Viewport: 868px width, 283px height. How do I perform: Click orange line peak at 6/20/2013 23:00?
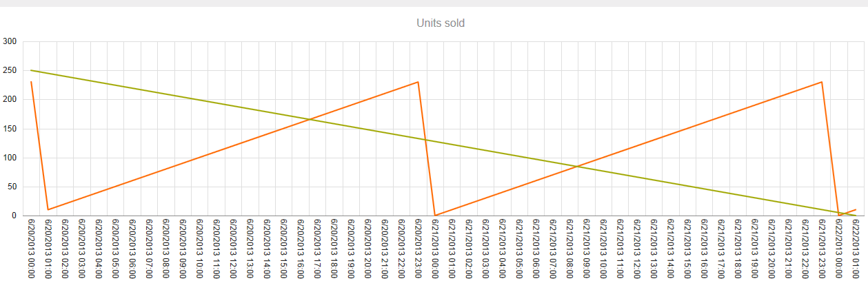418,82
